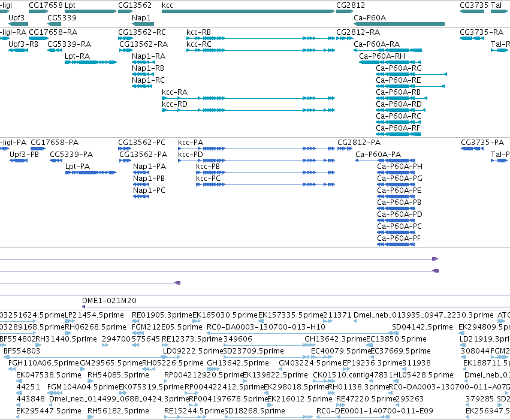Image resolution: width=510 pixels, height=420 pixels.
Task: Click the Nap1-RC transcript label
Action: pos(148,80)
